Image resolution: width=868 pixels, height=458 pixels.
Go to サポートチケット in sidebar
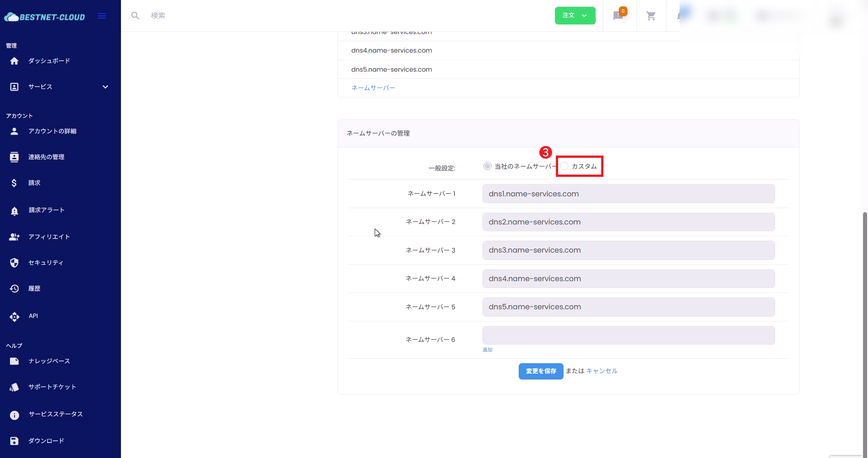click(52, 387)
